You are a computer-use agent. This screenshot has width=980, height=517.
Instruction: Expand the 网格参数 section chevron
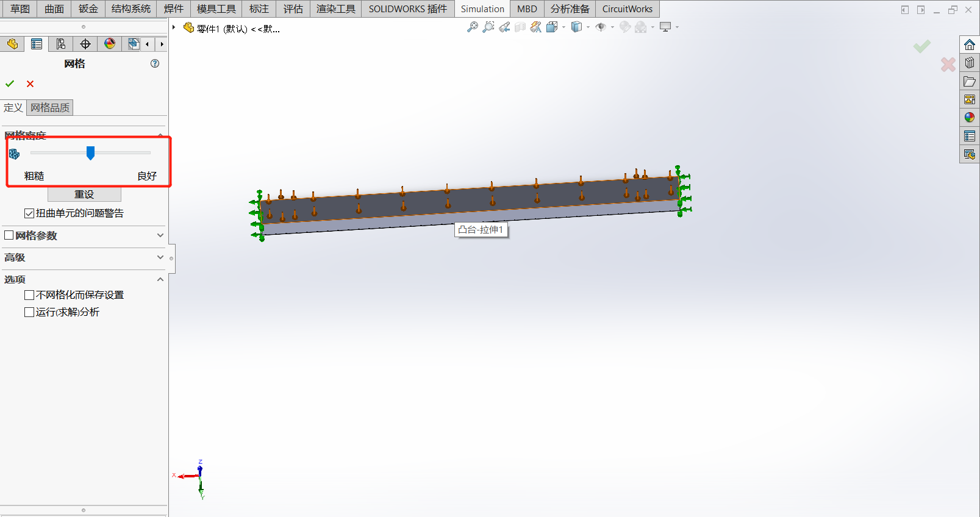point(160,235)
